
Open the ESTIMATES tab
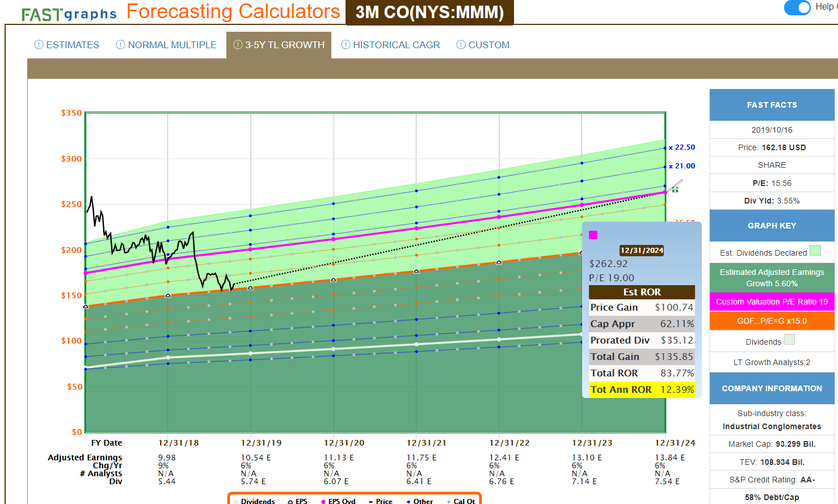pyautogui.click(x=67, y=45)
